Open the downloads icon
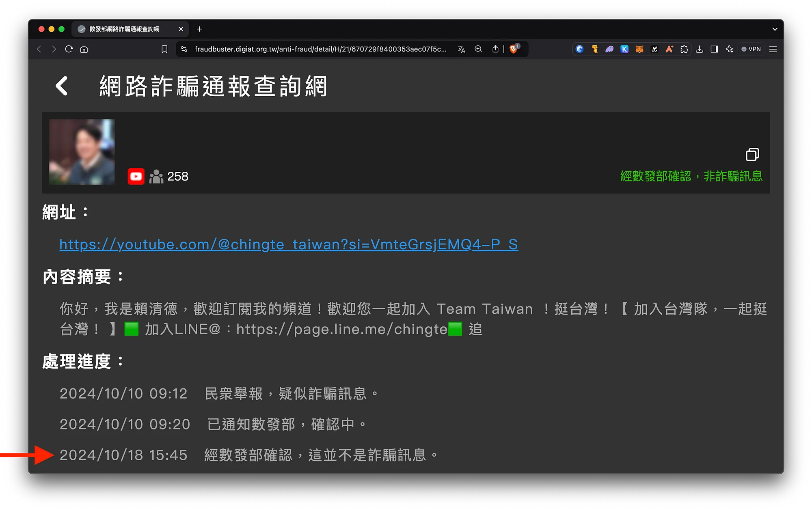 pyautogui.click(x=699, y=49)
